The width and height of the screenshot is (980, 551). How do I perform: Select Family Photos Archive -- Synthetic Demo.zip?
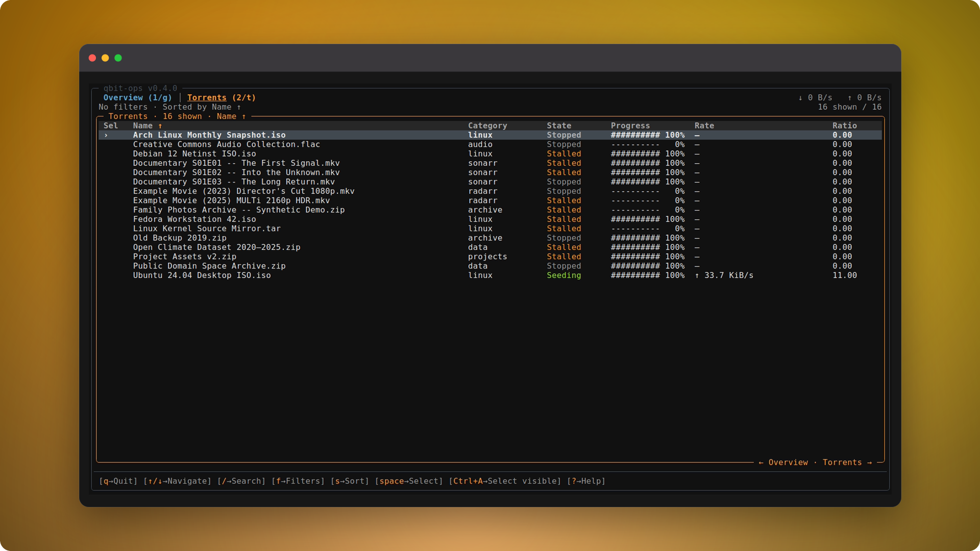490,210
